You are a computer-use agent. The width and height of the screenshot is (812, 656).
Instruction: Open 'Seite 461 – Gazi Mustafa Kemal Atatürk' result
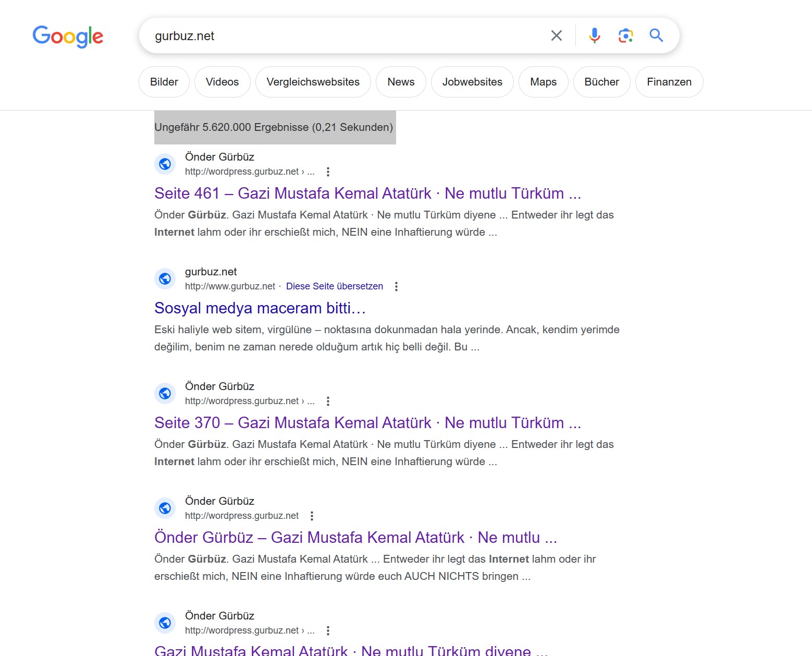coord(367,193)
